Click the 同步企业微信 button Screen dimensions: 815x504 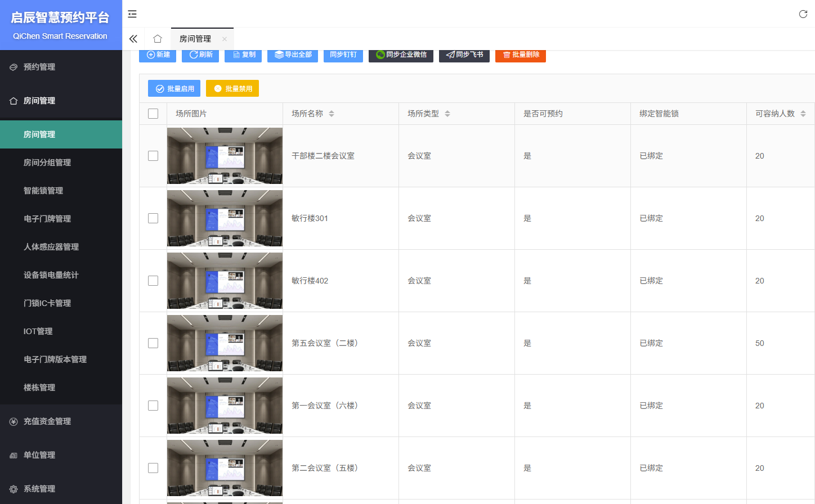pos(401,55)
